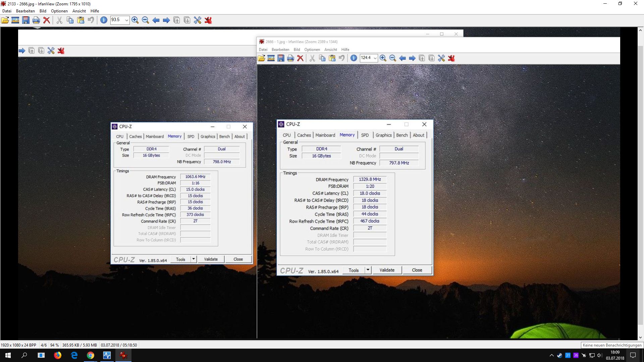Screen dimensions: 644x362
Task: Open the Bearbeiten menu in the top menu bar
Action: pos(25,11)
